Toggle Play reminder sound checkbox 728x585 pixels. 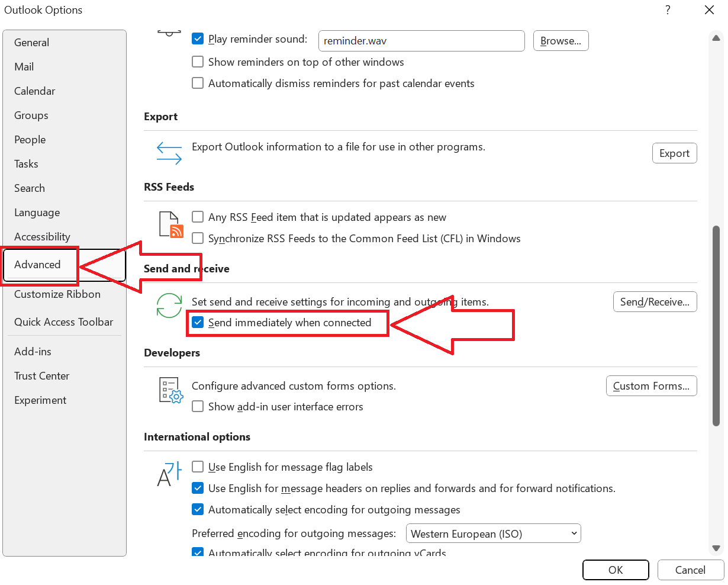[198, 39]
